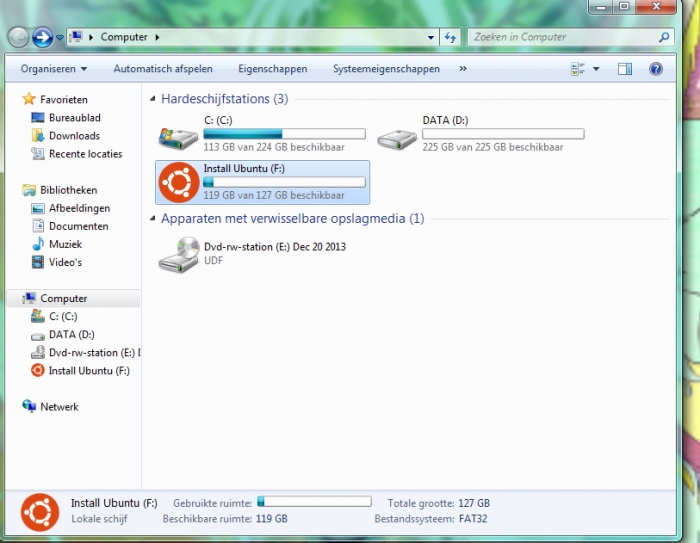Select the Computer breadcrumb in the address bar

pyautogui.click(x=124, y=37)
